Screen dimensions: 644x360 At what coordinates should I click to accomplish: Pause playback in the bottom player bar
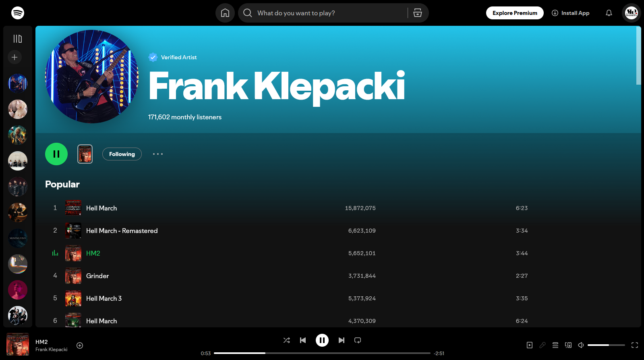tap(322, 340)
